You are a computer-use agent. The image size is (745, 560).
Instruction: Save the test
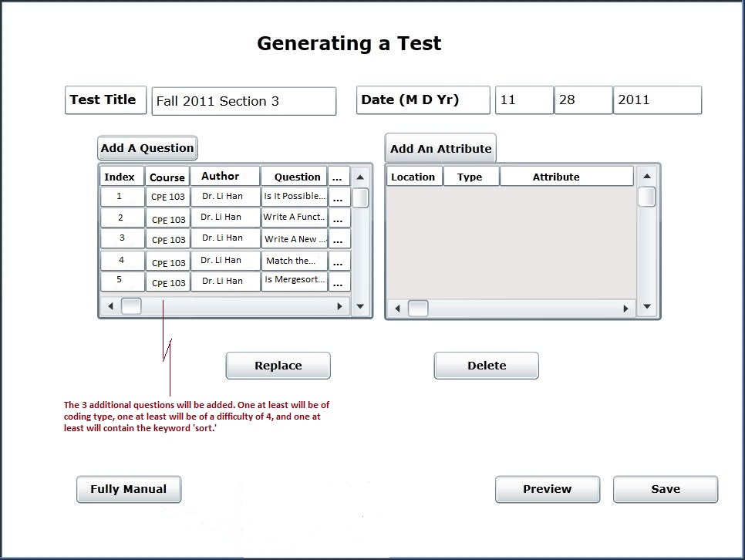[x=665, y=489]
